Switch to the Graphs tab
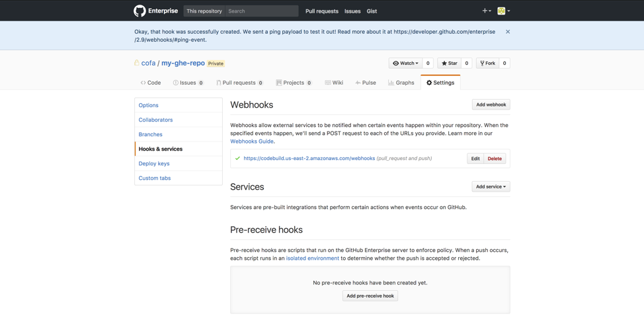The height and width of the screenshot is (326, 644). 401,83
